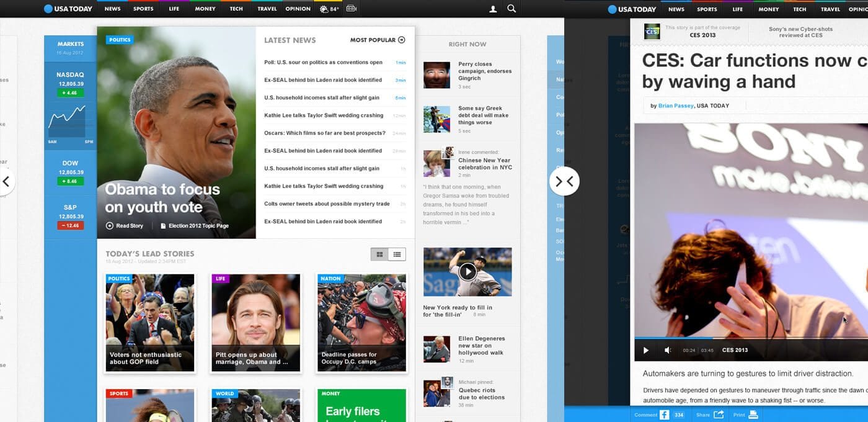Viewport: 868px width, 422px height.
Task: Mute the video player audio
Action: (667, 350)
